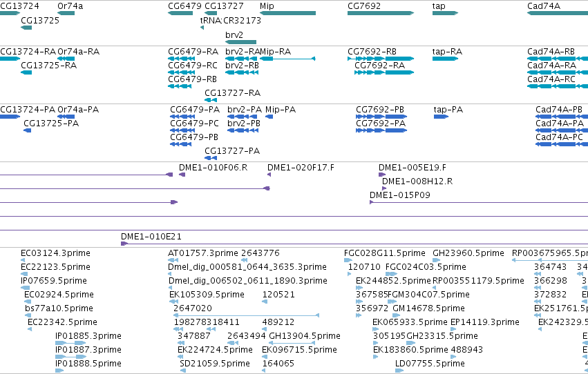Select the CG6479 gene label
The image size is (588, 374).
(185, 6)
